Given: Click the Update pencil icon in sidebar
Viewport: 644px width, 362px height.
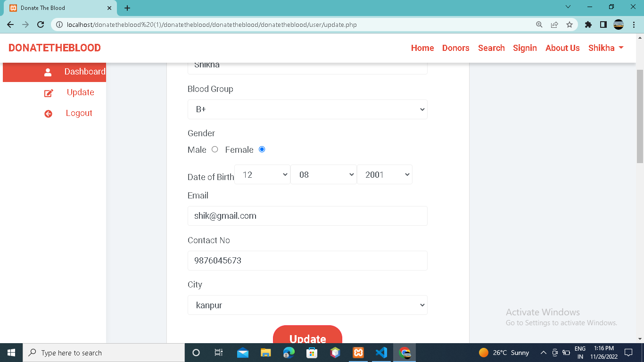Looking at the screenshot, I should tap(48, 92).
